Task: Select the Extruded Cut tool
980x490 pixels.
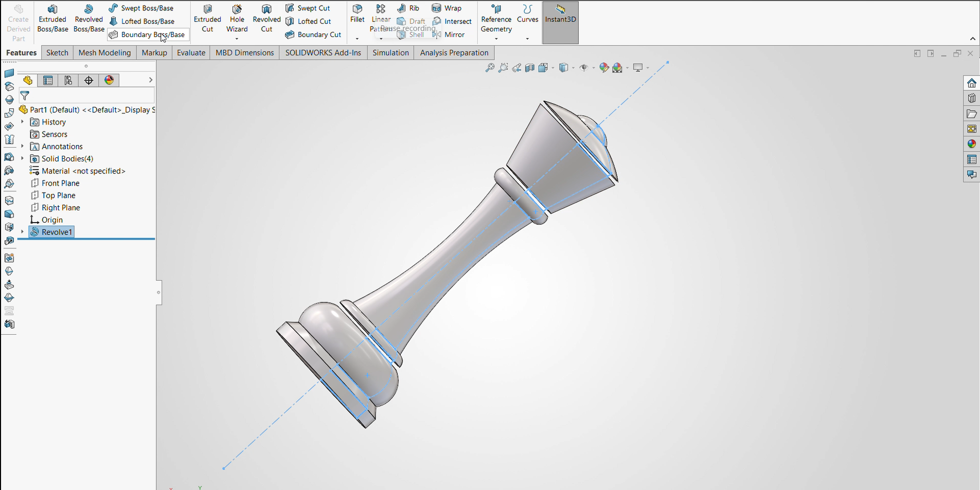Action: pyautogui.click(x=207, y=19)
